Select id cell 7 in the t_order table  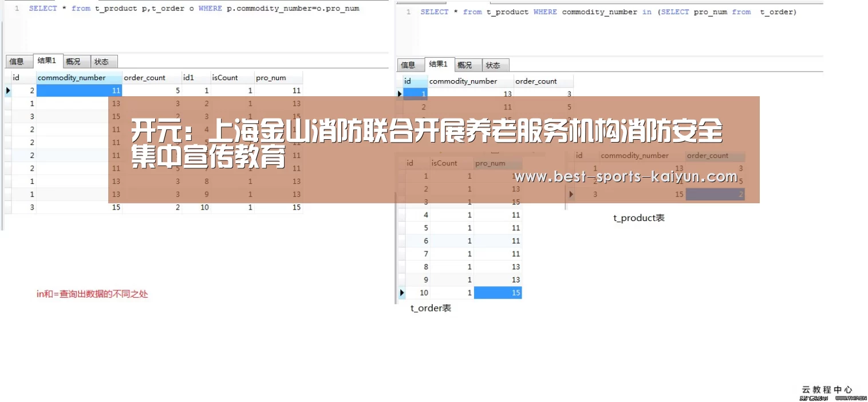coord(417,254)
